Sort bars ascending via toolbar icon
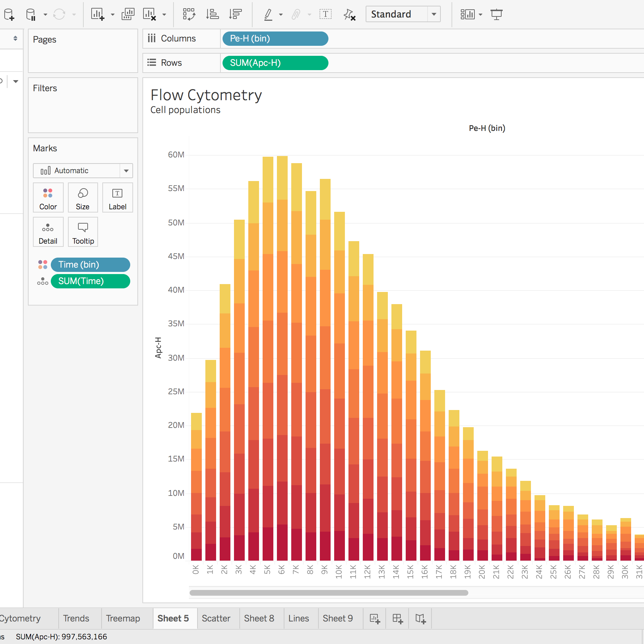The height and width of the screenshot is (644, 644). pyautogui.click(x=212, y=14)
